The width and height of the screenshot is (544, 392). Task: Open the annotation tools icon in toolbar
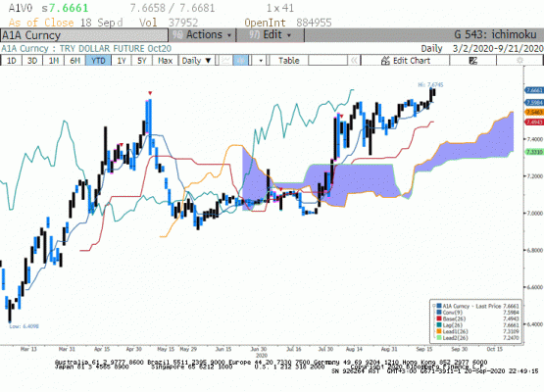pyautogui.click(x=472, y=61)
